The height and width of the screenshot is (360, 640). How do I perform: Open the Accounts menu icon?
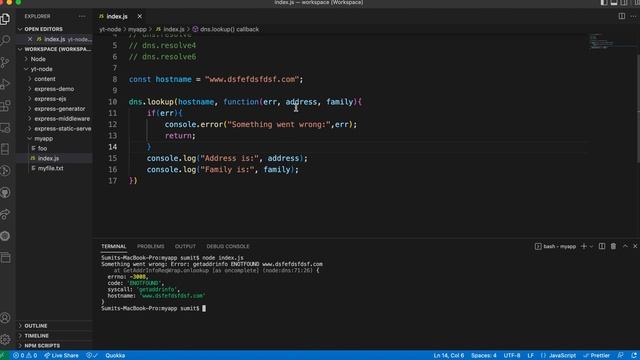(x=5, y=318)
